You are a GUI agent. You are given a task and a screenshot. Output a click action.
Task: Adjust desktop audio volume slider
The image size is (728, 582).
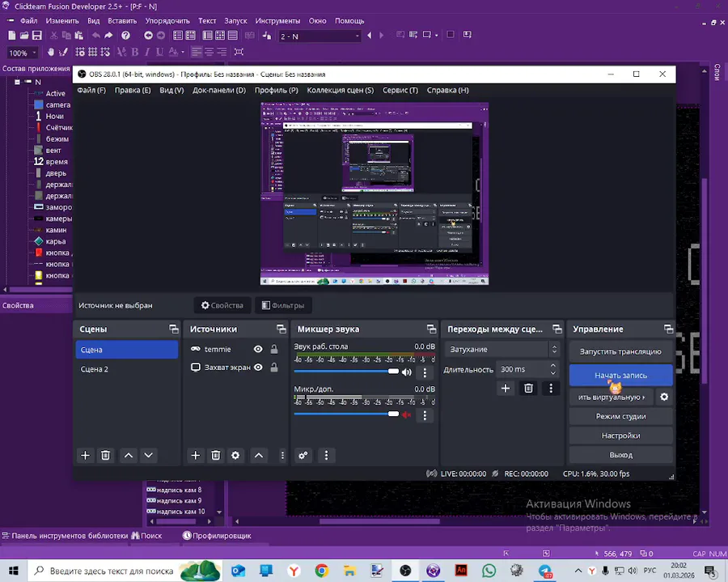coord(346,371)
